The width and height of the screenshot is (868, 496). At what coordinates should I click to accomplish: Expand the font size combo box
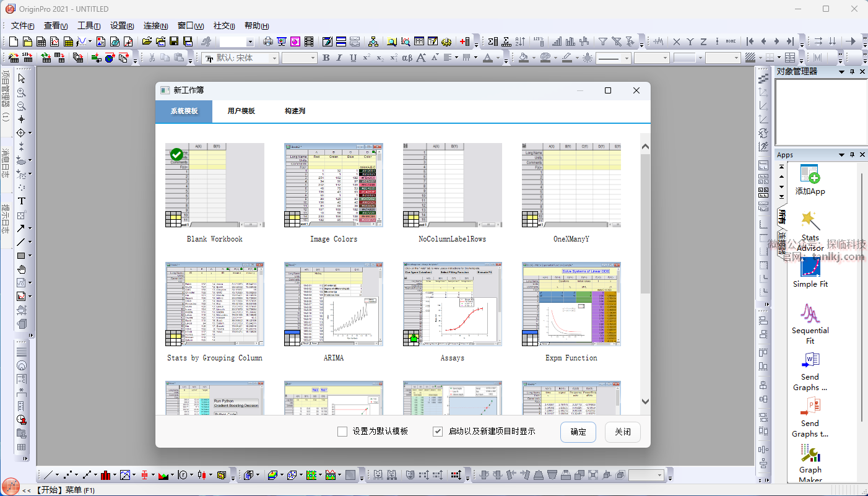(313, 58)
